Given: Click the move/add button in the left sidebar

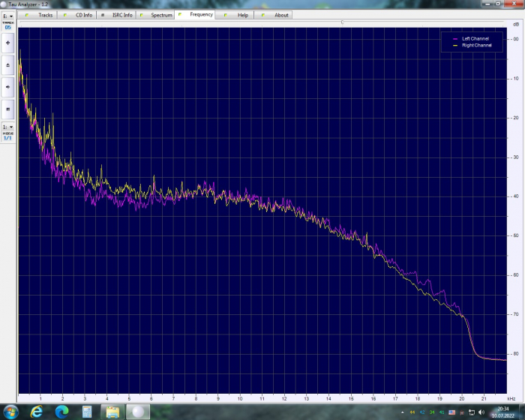Looking at the screenshot, I should click(7, 43).
